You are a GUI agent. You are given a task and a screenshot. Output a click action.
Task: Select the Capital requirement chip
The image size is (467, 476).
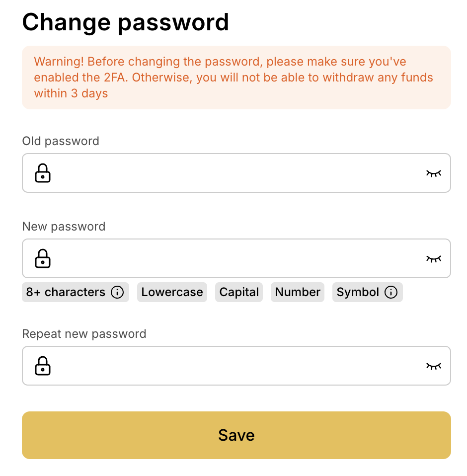point(239,292)
